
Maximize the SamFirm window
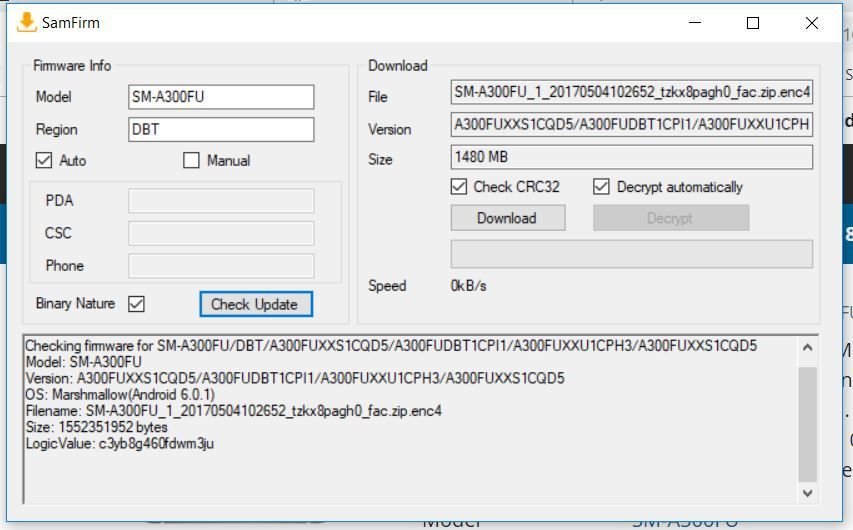pos(753,23)
